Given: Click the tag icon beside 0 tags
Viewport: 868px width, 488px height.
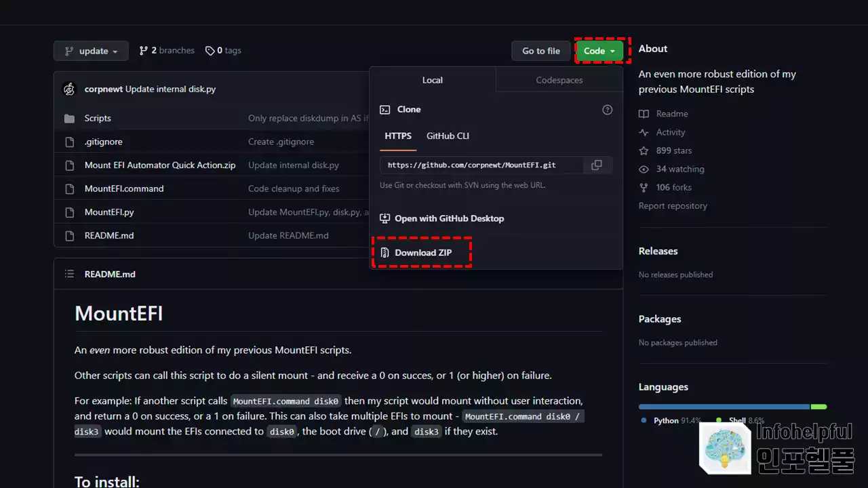Looking at the screenshot, I should click(x=210, y=51).
